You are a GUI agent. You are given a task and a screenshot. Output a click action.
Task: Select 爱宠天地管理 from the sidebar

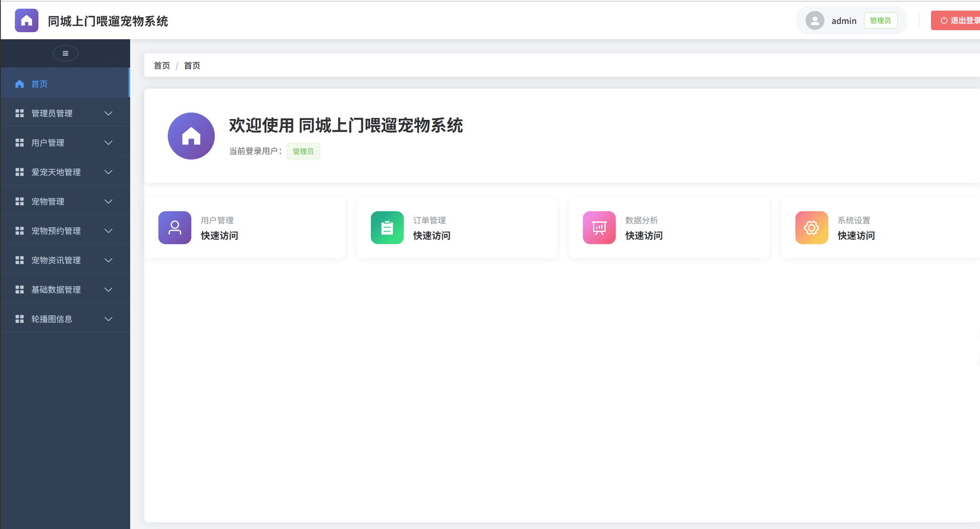point(55,172)
